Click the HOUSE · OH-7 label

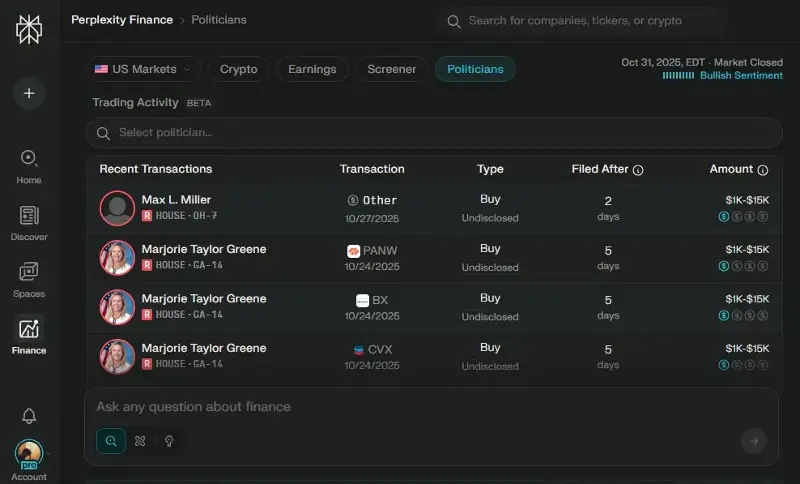tap(186, 216)
